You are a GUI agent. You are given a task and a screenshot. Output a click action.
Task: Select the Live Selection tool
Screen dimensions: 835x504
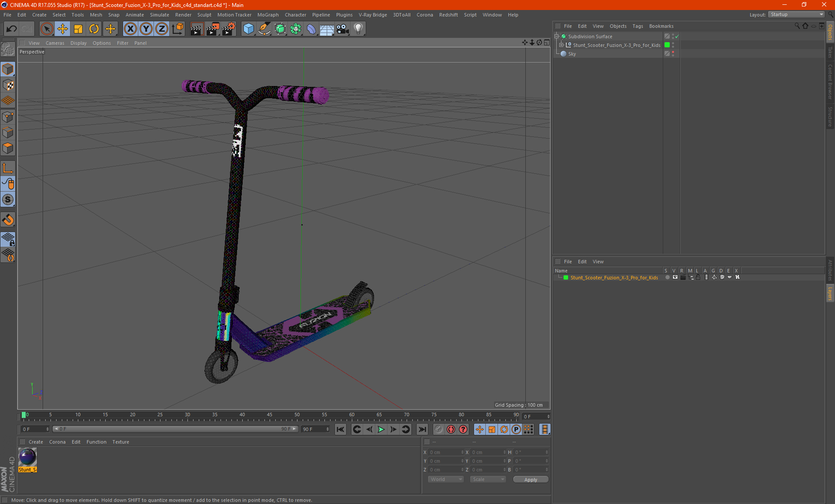[47, 29]
